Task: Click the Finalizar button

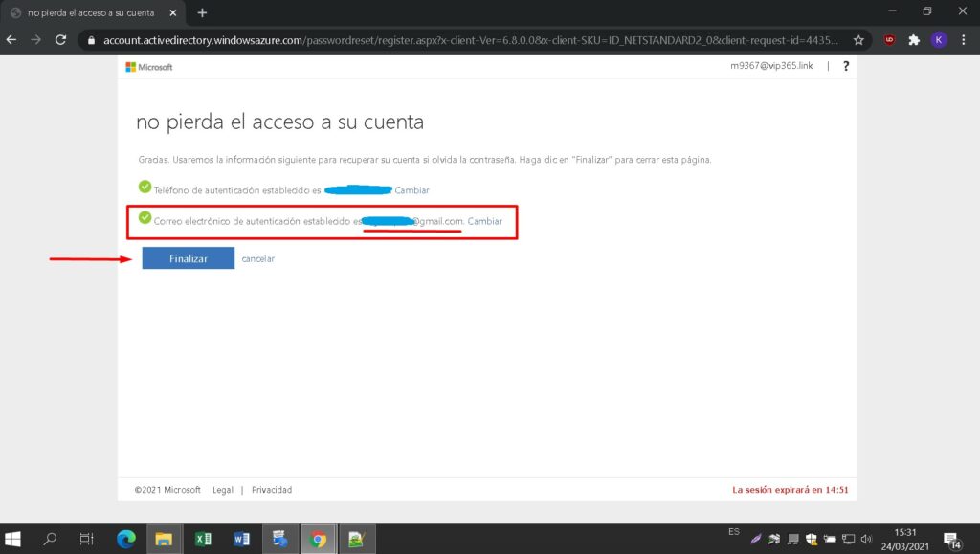Action: (188, 258)
